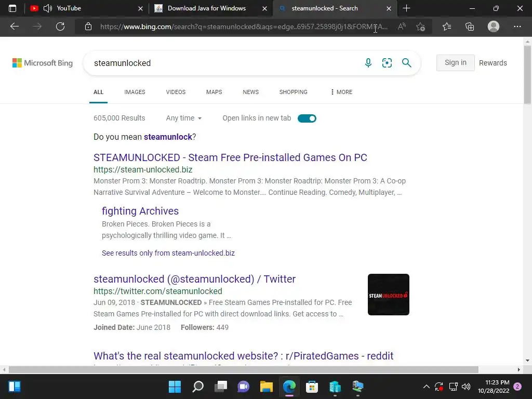Open Rewards link
Screen dimensions: 532x399
(493, 63)
